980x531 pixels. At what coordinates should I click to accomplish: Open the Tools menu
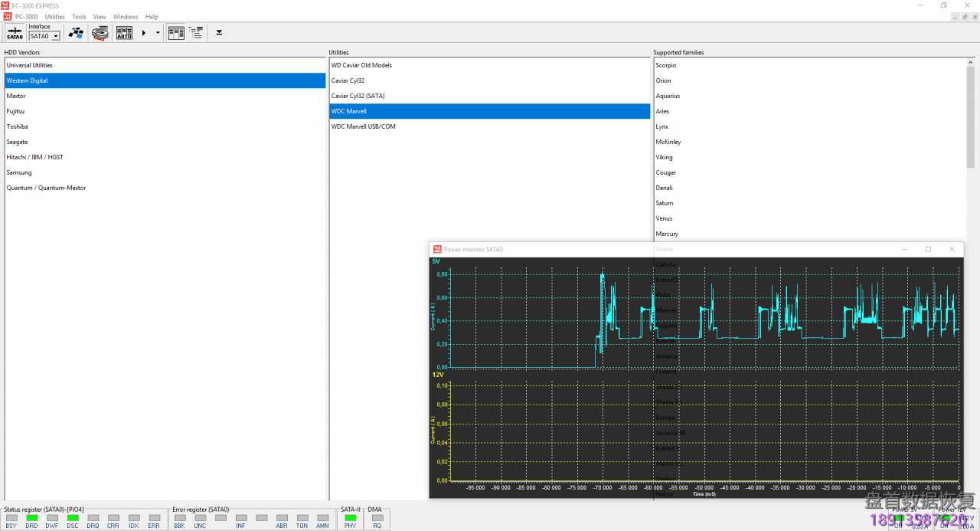[78, 16]
